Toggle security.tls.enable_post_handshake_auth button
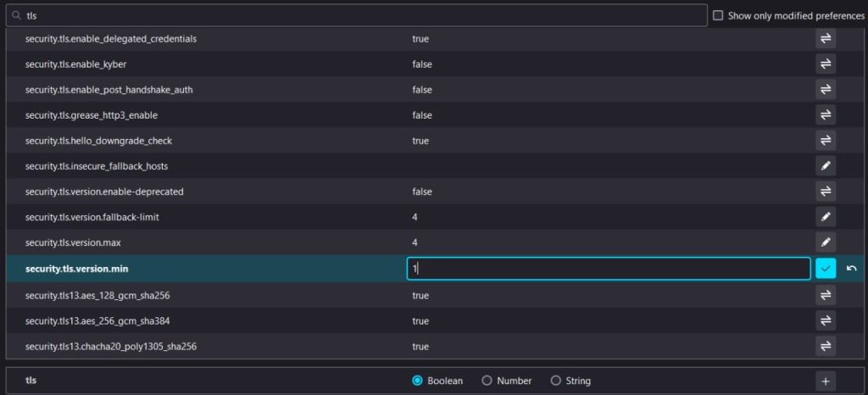Image resolution: width=868 pixels, height=395 pixels. (x=825, y=90)
